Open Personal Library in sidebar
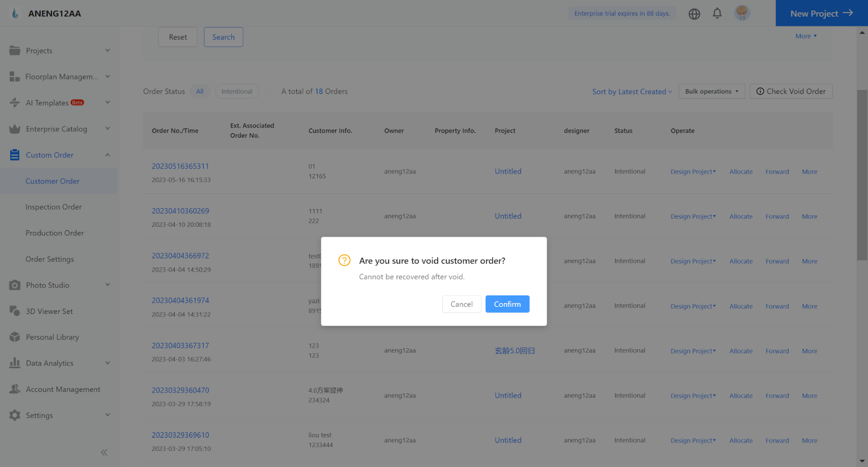 point(53,337)
